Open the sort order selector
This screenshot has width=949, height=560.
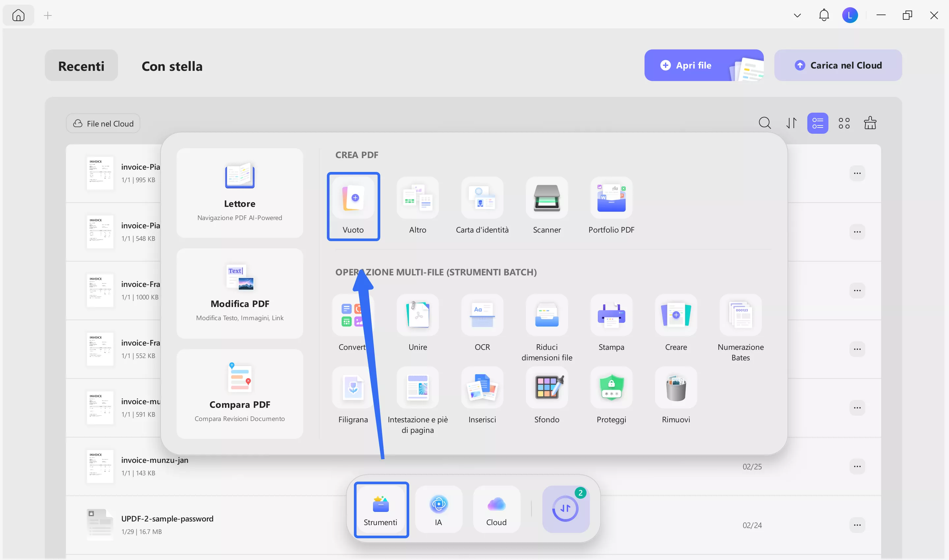point(791,123)
